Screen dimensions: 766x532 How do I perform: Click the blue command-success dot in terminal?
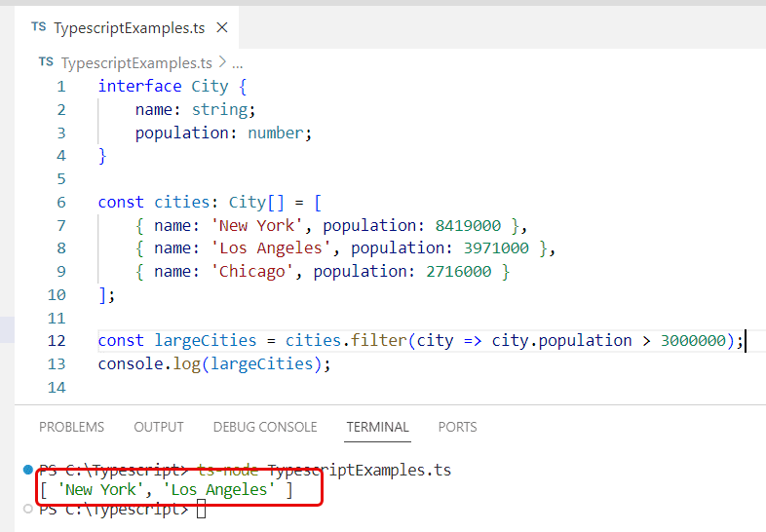pyautogui.click(x=28, y=470)
